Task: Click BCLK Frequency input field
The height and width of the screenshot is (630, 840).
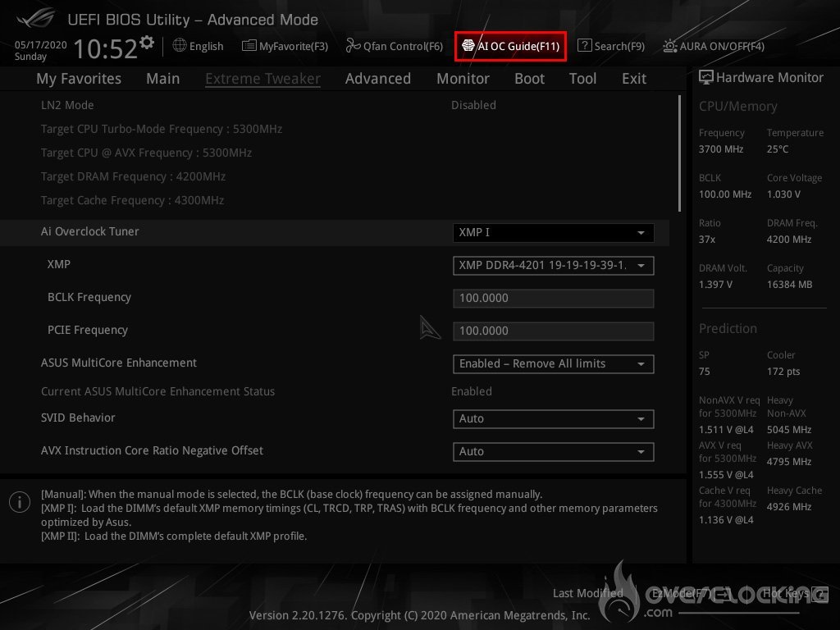Action: pos(553,299)
